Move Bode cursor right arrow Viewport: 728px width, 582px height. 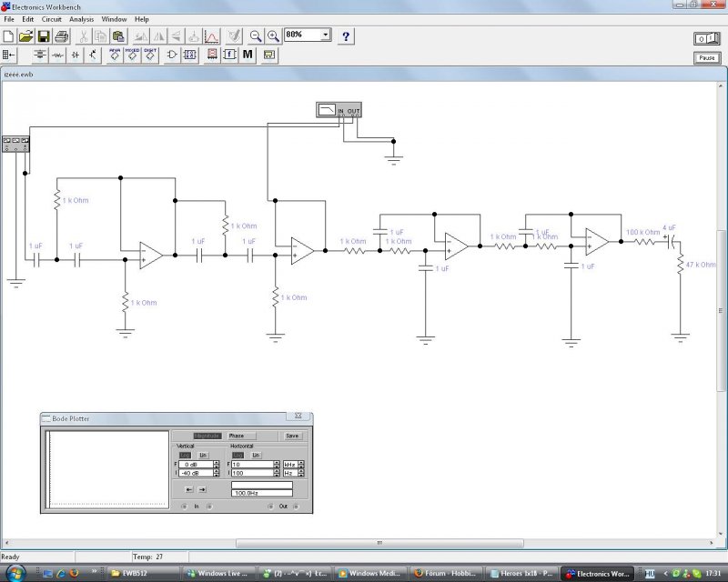202,489
